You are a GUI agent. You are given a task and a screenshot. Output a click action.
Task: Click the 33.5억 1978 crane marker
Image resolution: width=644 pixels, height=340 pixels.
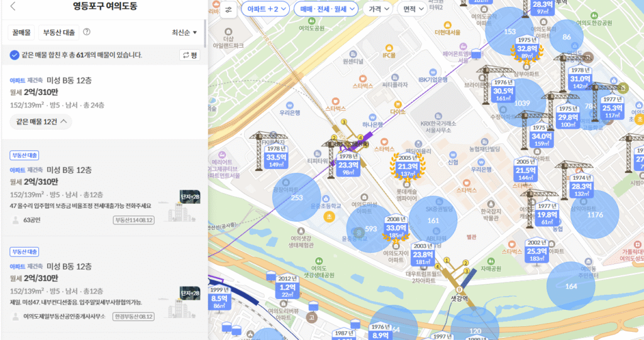[x=277, y=158]
